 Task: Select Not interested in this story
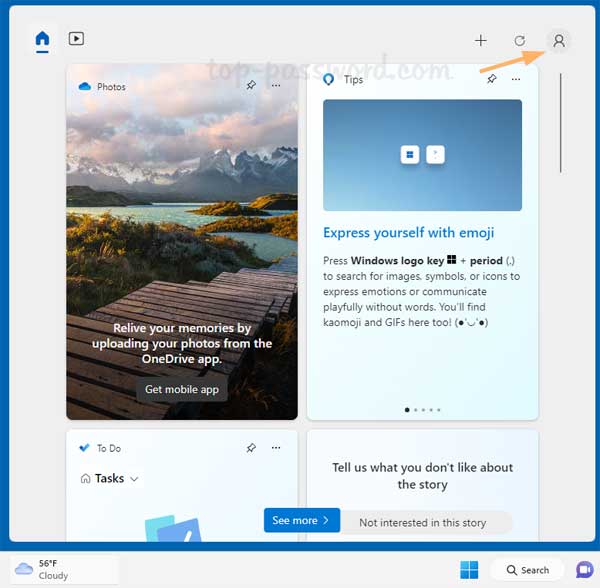coord(422,522)
